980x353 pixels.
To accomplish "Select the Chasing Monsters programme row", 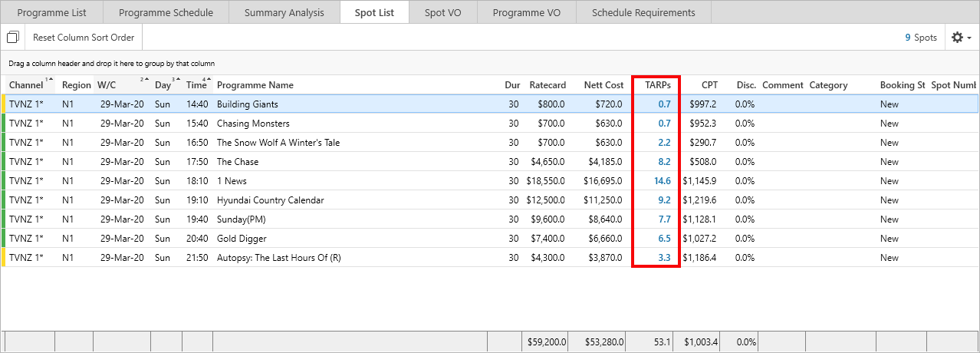I will point(491,124).
